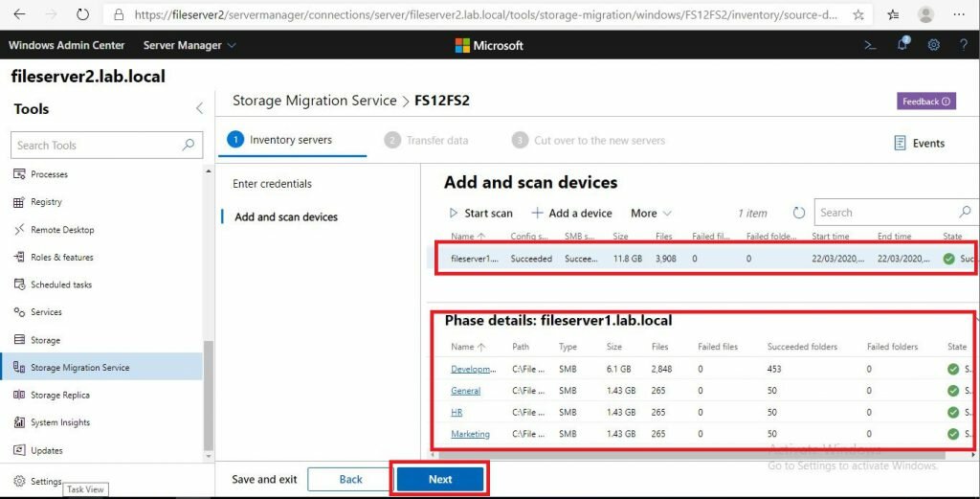Open the Marketing share link
This screenshot has height=499, width=980.
[470, 434]
